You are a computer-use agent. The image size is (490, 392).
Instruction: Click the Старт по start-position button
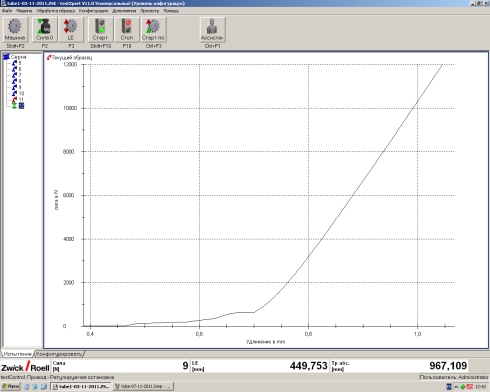pos(153,30)
